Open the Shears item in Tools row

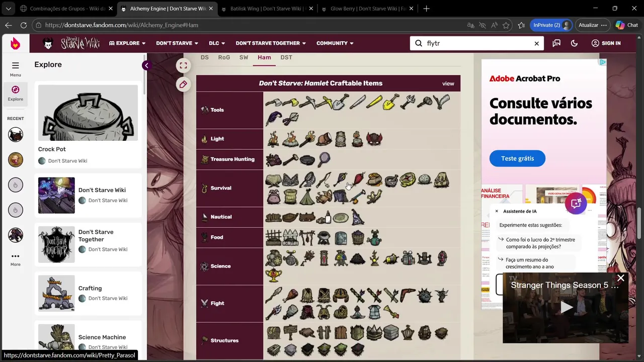click(x=290, y=119)
